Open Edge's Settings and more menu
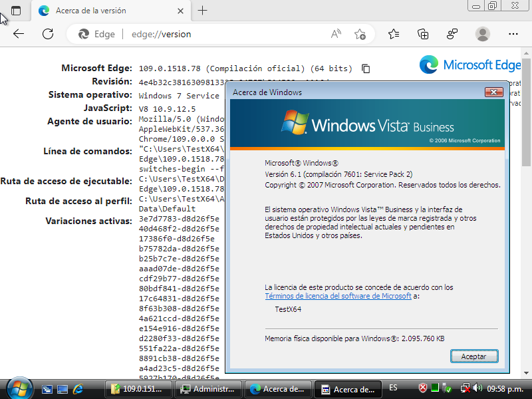Screen dimensions: 532x399 [x=513, y=34]
